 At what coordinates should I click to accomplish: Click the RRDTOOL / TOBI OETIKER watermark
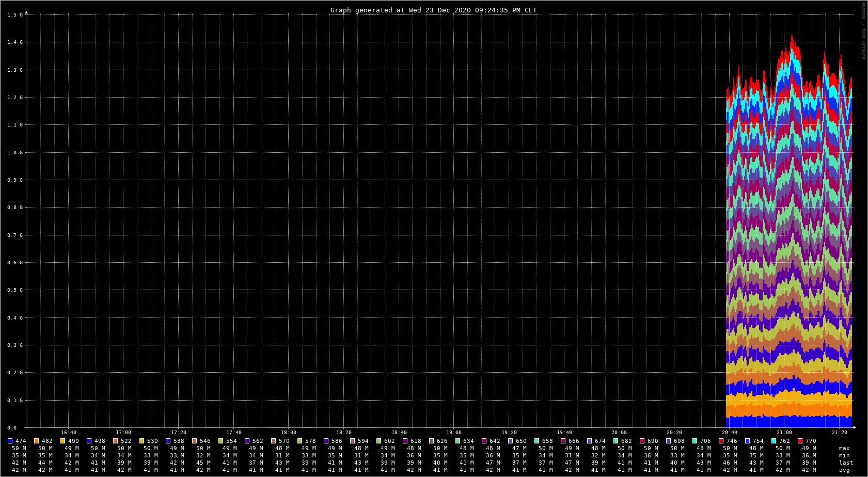[x=862, y=31]
